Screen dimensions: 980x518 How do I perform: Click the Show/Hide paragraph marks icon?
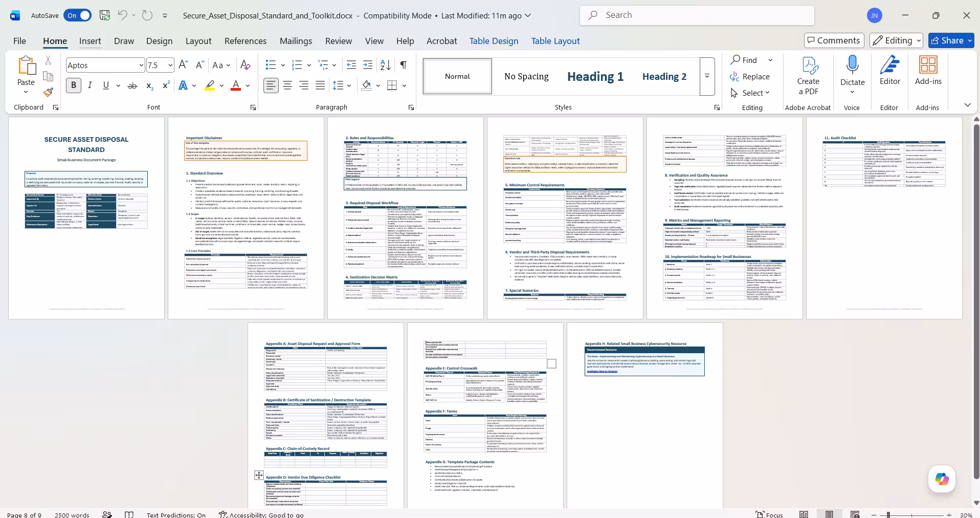tap(404, 65)
